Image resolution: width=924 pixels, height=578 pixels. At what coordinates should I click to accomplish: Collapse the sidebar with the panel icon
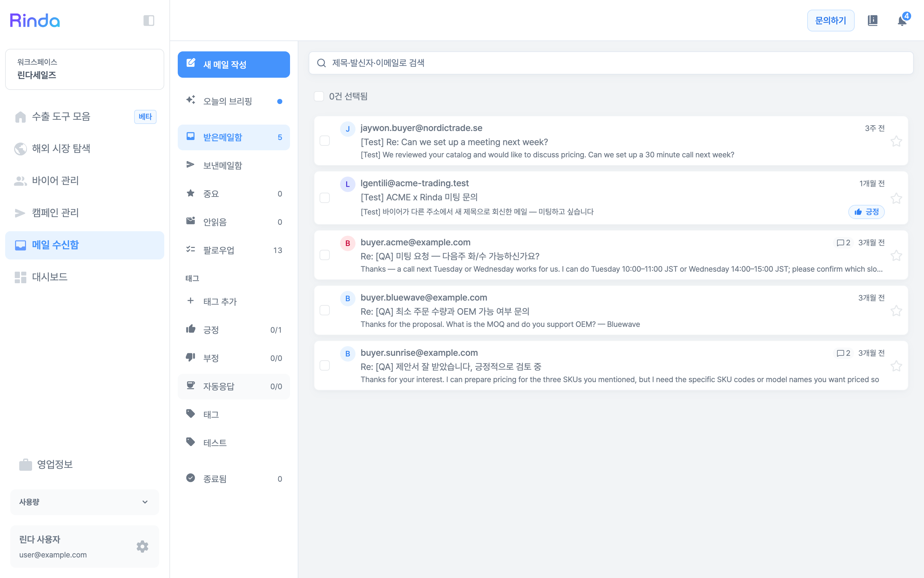click(x=149, y=20)
